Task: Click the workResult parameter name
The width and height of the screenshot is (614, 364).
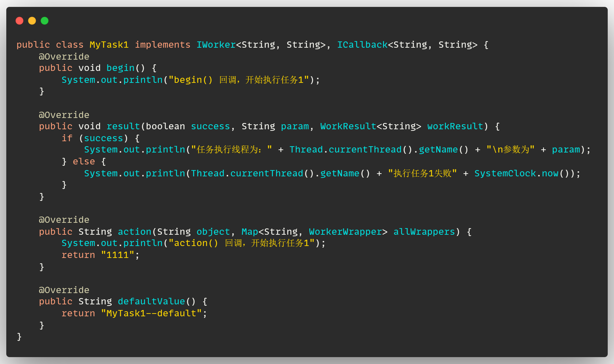Action: coord(455,126)
